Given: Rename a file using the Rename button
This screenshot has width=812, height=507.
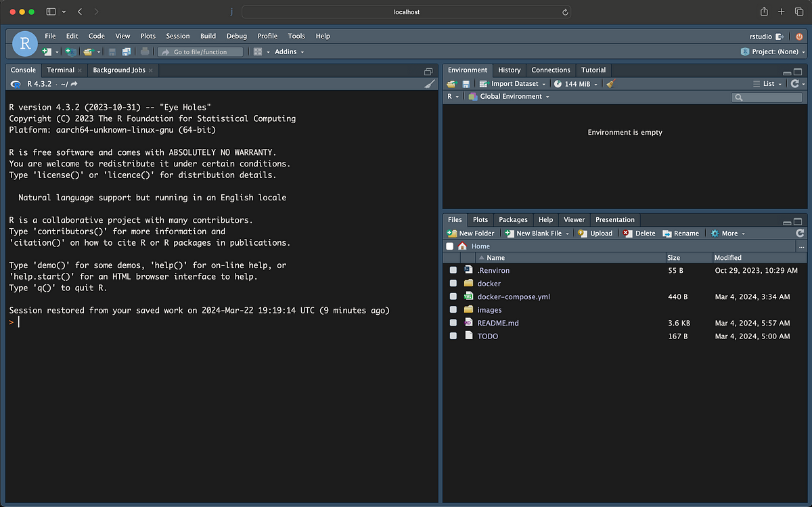Looking at the screenshot, I should point(681,233).
